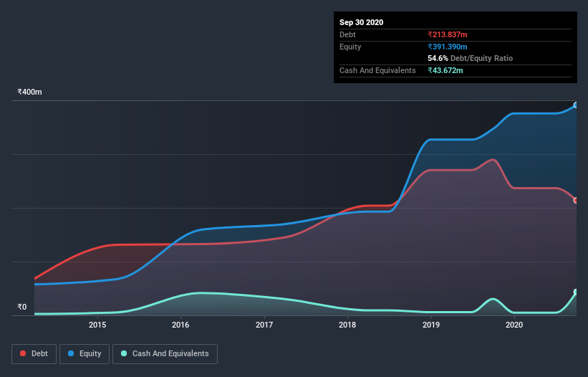Click the ₹391.390m equity value in tooltip
The image size is (588, 377).
448,47
